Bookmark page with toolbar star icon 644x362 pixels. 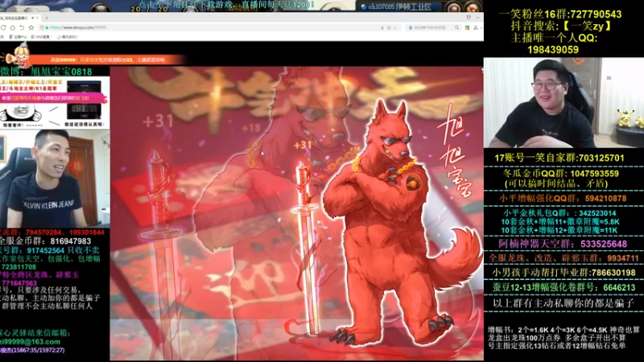click(x=31, y=27)
